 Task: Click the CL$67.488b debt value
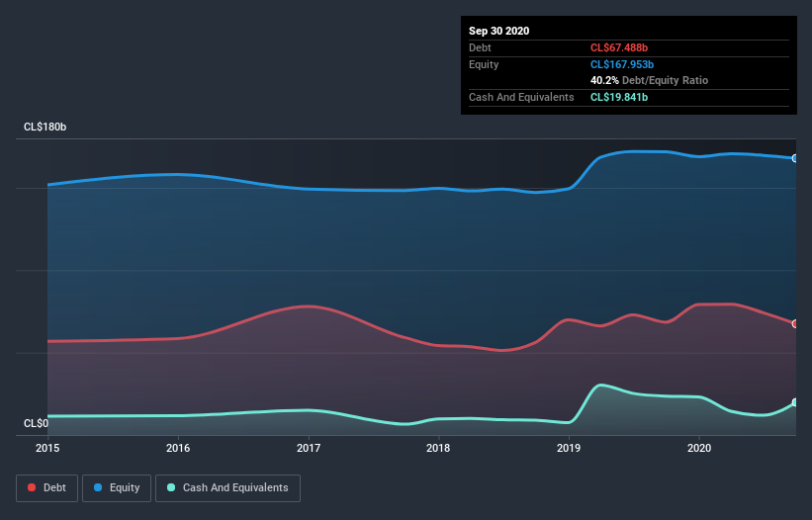coord(619,47)
